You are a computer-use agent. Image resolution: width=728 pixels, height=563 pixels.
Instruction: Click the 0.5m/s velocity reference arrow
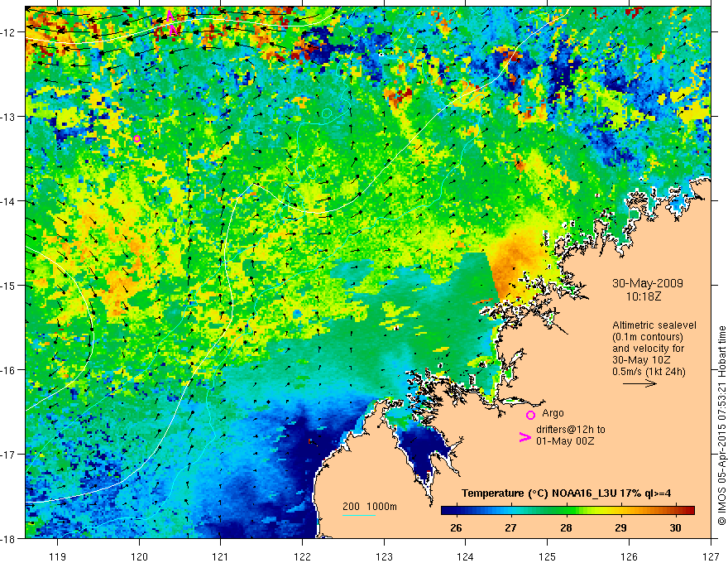[x=639, y=383]
